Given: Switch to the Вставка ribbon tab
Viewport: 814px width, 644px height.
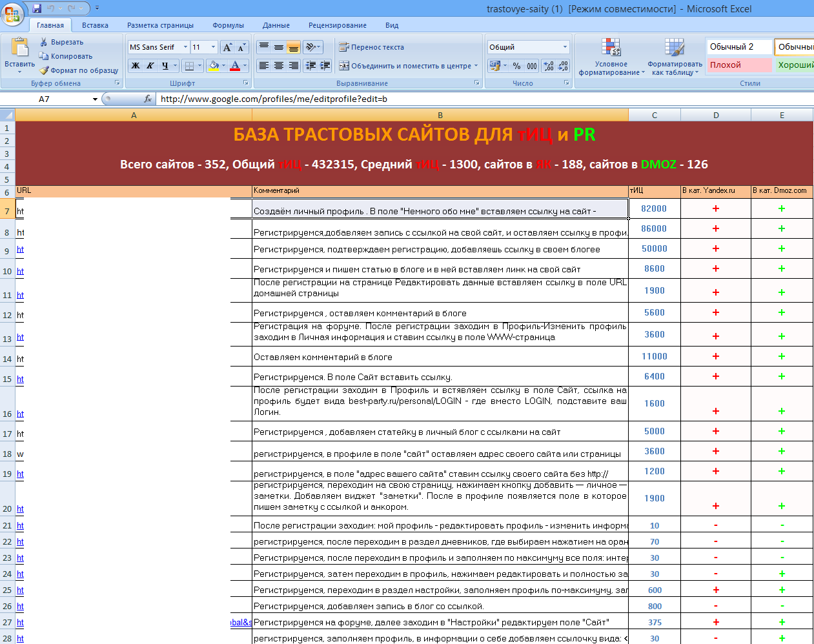Looking at the screenshot, I should tap(95, 25).
